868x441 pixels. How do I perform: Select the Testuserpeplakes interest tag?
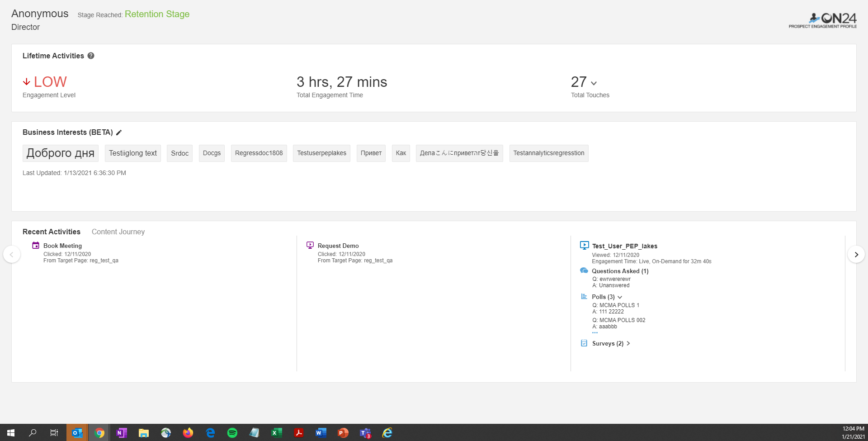point(321,153)
